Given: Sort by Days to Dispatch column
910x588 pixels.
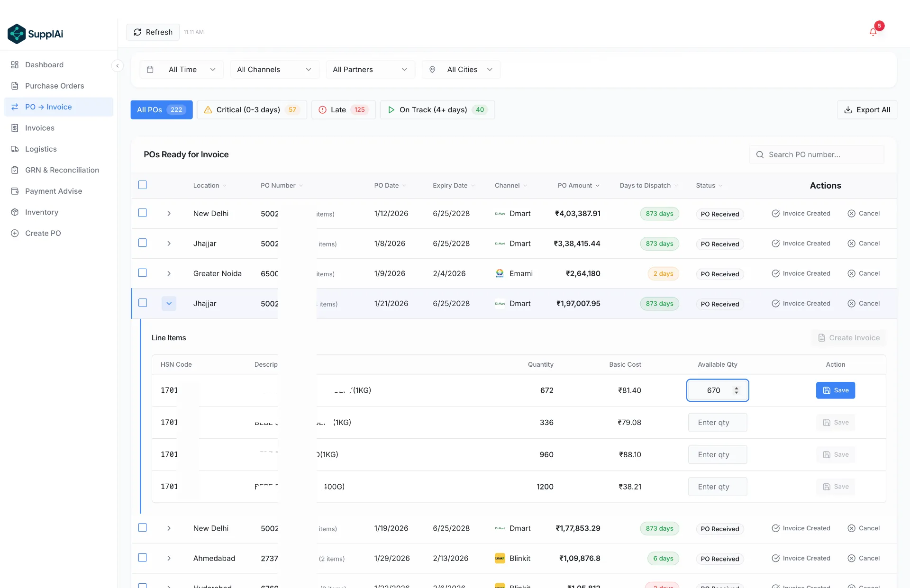Looking at the screenshot, I should [x=649, y=186].
